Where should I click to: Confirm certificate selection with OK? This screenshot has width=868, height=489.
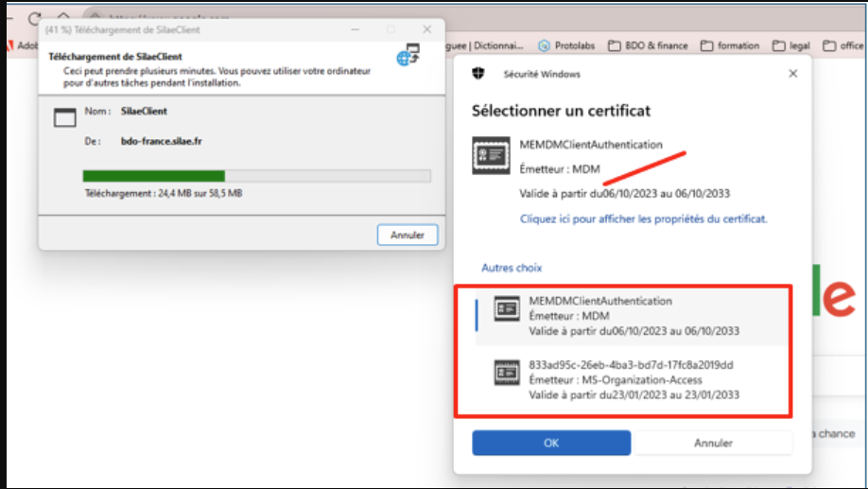point(550,443)
